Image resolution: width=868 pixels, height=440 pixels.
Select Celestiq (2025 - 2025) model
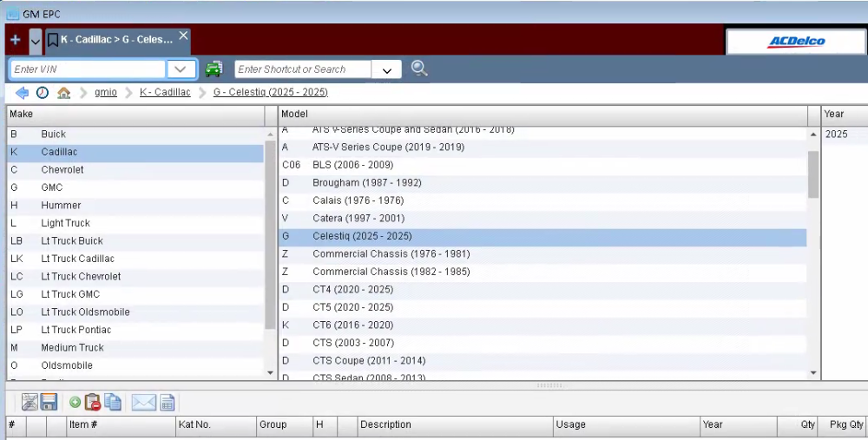coord(542,236)
